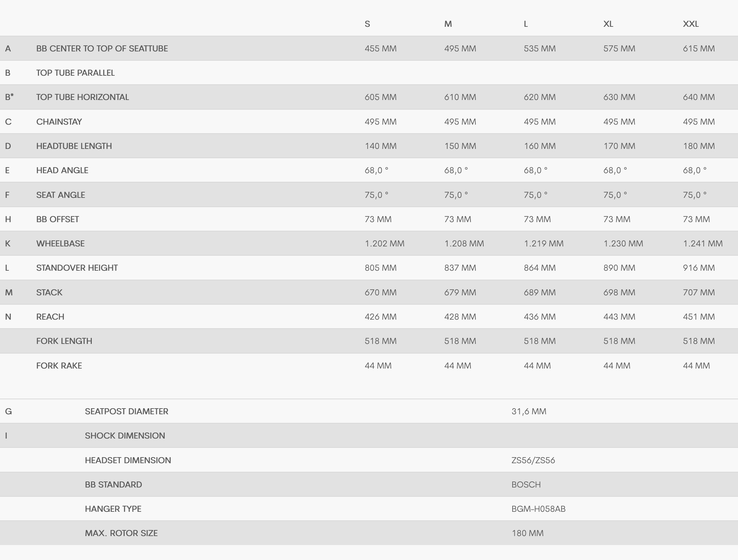Select the BOSCH BB standard value
Viewport: 738px width, 560px height.
point(526,485)
